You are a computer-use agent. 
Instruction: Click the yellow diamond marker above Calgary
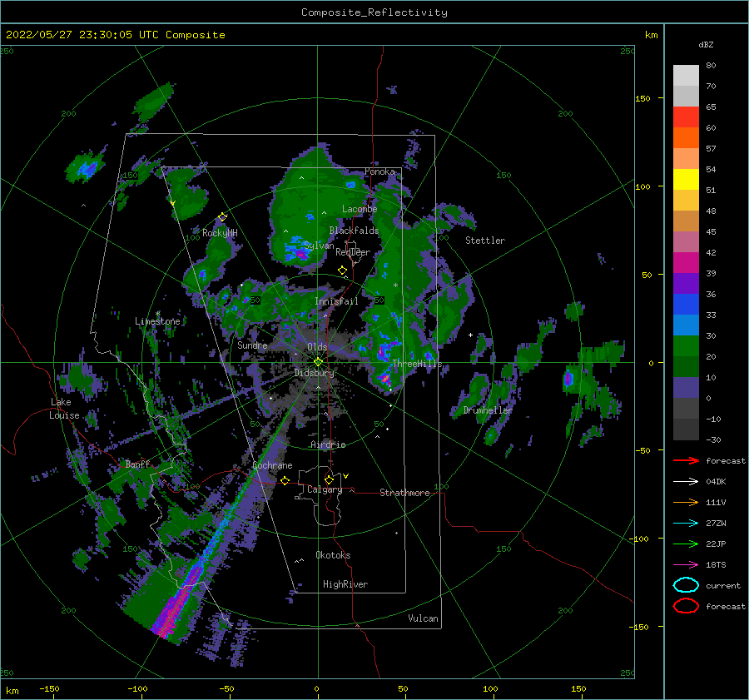(329, 479)
